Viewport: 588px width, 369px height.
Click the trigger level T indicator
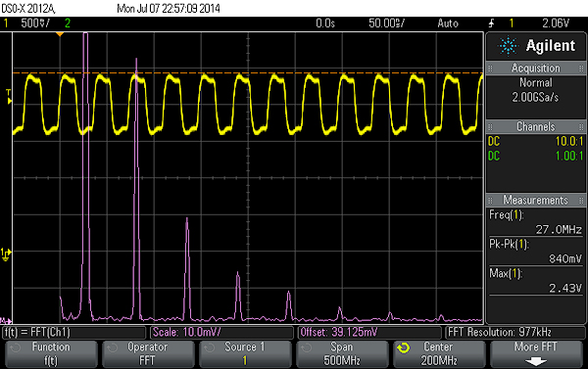pyautogui.click(x=9, y=96)
